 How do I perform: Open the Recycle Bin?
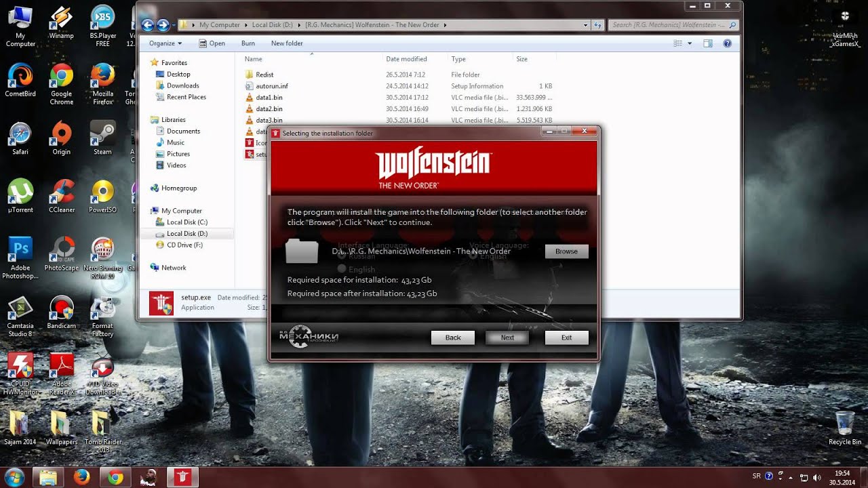coord(845,428)
